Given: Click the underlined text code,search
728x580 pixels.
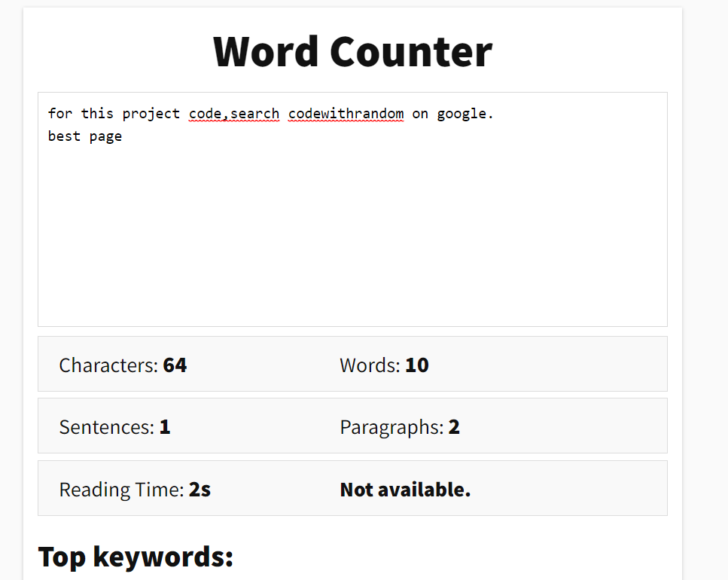Looking at the screenshot, I should pyautogui.click(x=234, y=114).
